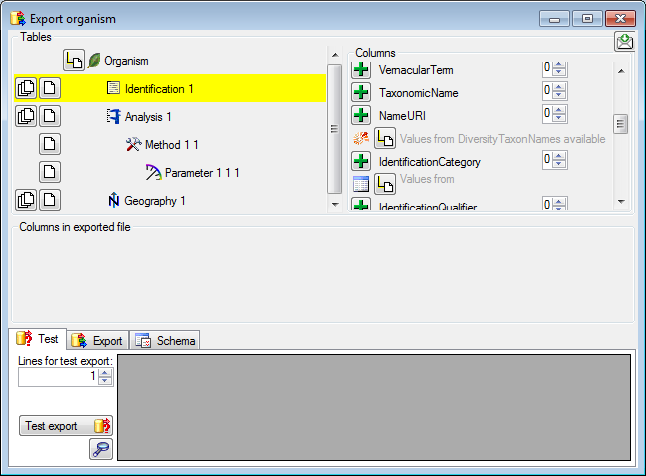Add the NameURI column with green plus
The height and width of the screenshot is (476, 646).
point(361,115)
